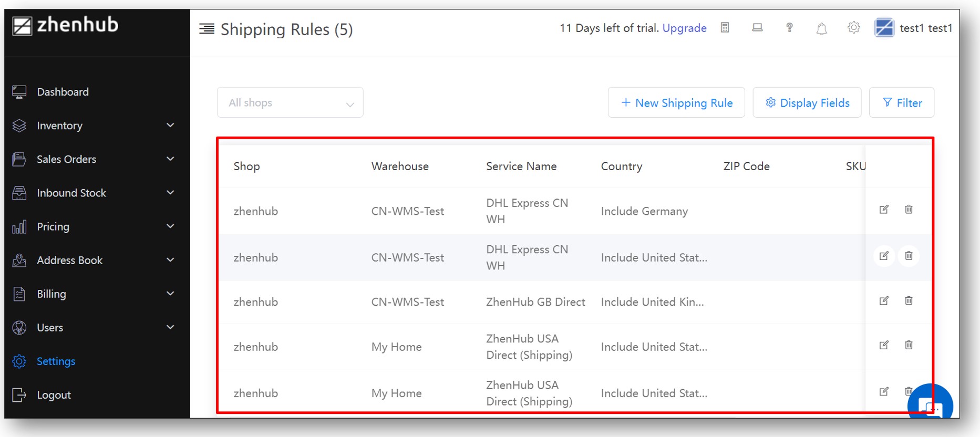Expand the Billing menu
The image size is (980, 437).
(x=95, y=294)
